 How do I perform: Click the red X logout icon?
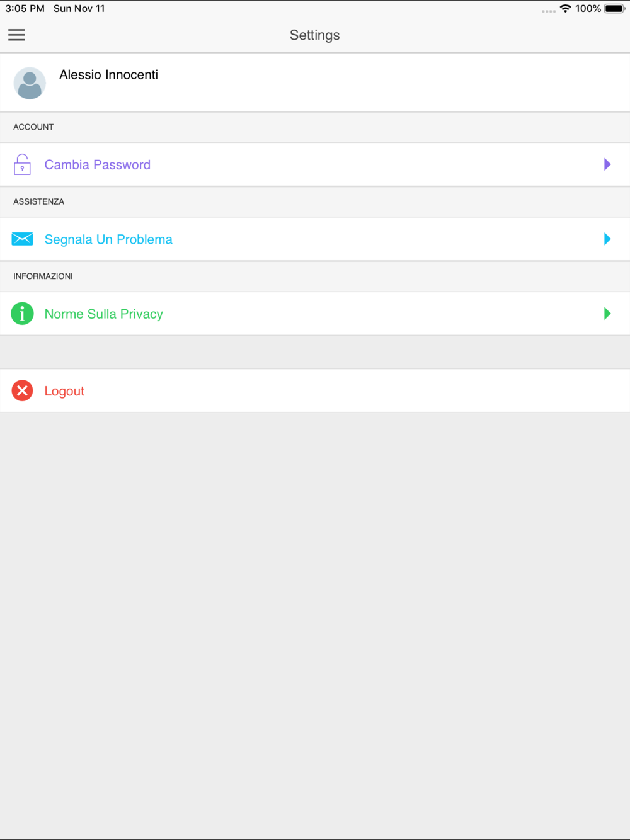click(22, 390)
